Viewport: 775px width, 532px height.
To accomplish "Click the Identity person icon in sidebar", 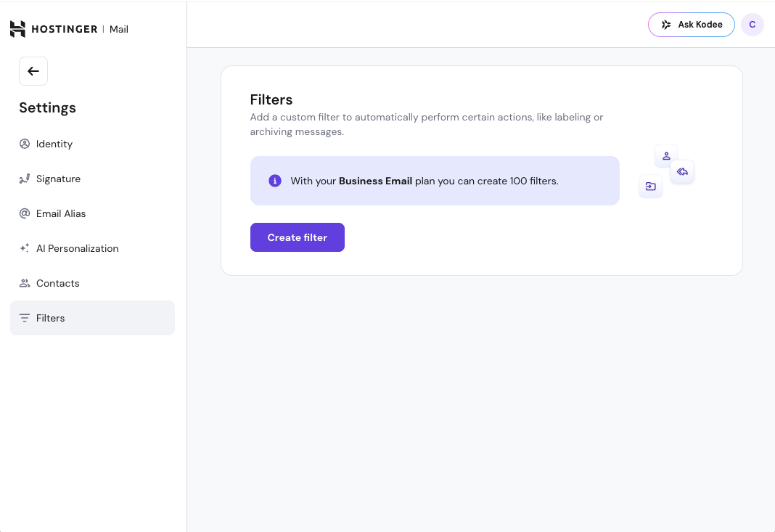I will click(25, 144).
